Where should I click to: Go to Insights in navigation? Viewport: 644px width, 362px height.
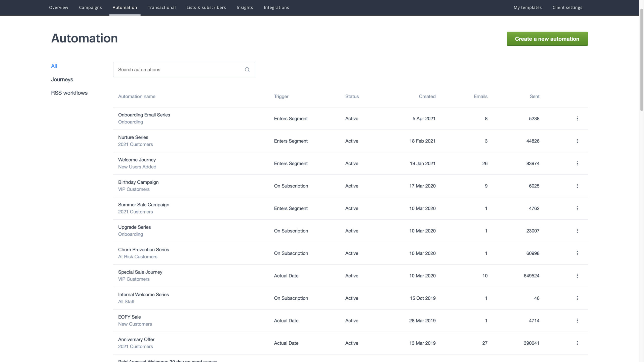tap(245, 8)
